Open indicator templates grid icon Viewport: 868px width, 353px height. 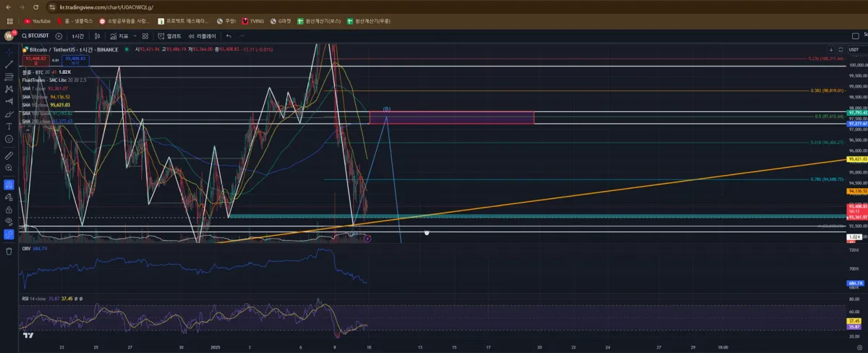146,35
